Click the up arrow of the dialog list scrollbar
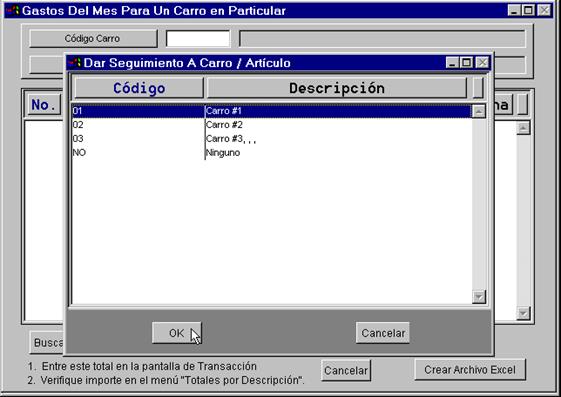This screenshot has width=561, height=397. (479, 111)
